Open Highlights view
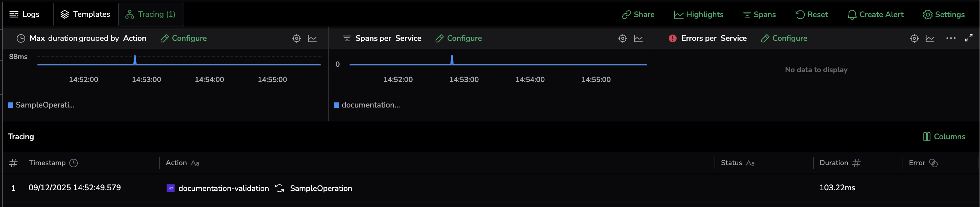The height and width of the screenshot is (207, 980). click(698, 15)
